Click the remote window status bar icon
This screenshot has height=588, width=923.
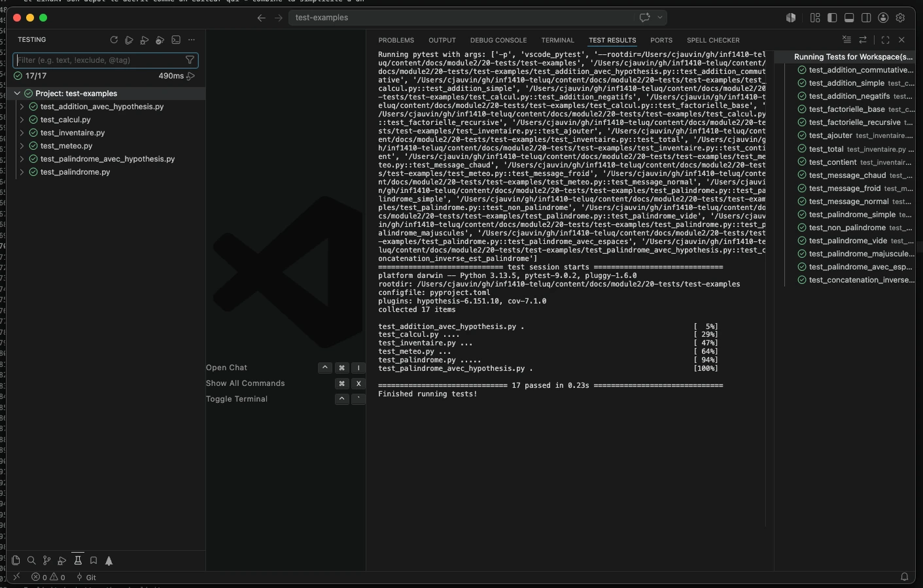point(16,577)
